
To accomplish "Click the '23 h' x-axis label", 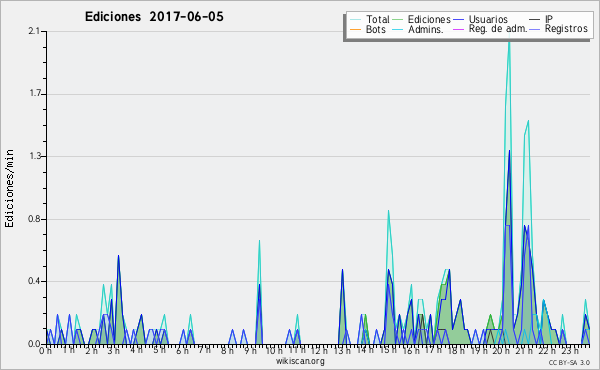I will pos(570,351).
